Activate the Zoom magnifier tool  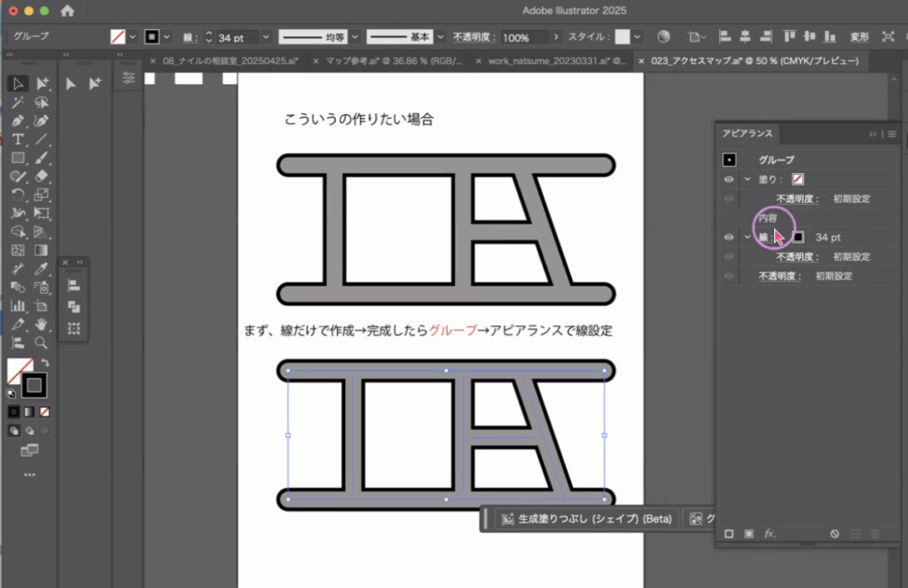tap(41, 342)
